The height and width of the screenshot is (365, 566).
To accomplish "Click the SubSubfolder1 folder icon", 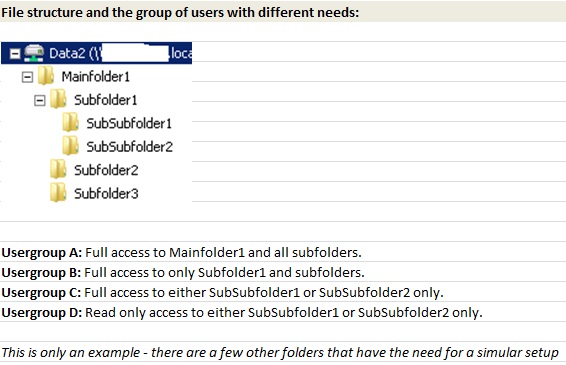I will (70, 122).
